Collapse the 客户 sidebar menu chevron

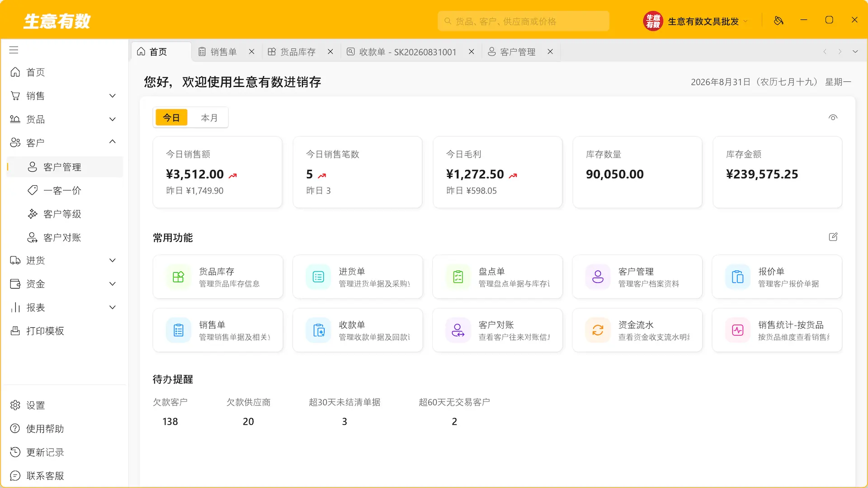tap(113, 142)
